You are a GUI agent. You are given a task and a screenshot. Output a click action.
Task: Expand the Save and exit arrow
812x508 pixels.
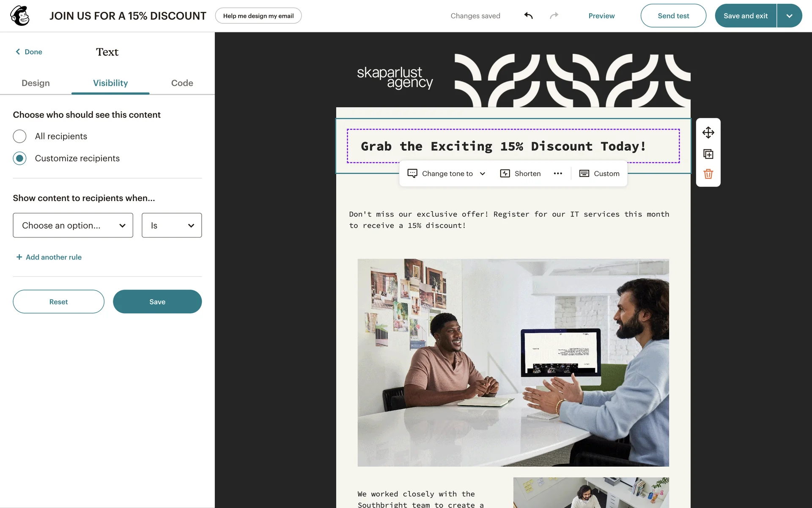pyautogui.click(x=789, y=16)
